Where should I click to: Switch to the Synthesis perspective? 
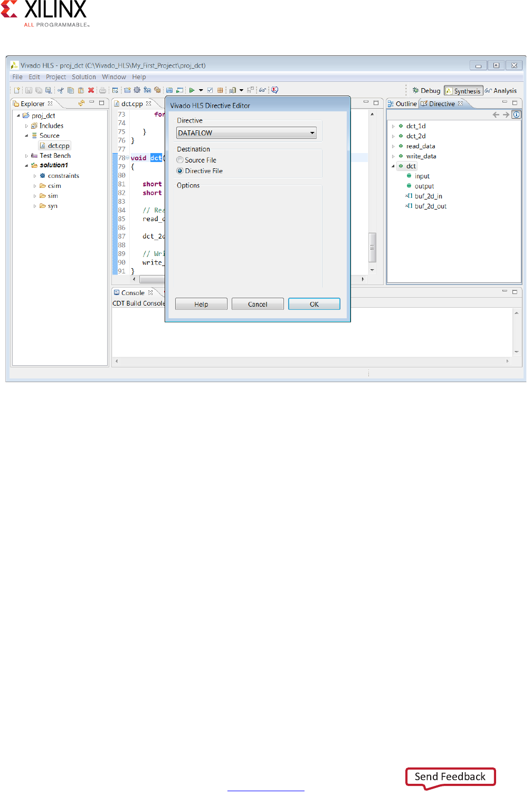pos(463,91)
